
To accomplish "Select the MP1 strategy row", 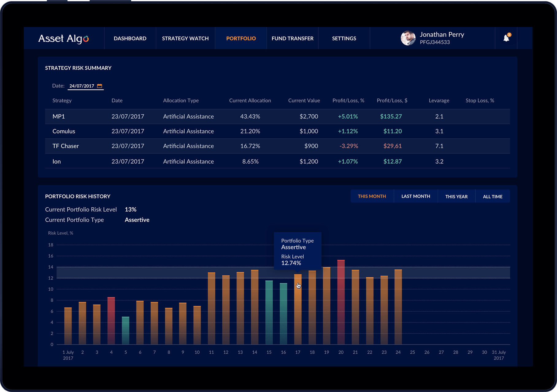I will point(59,117).
